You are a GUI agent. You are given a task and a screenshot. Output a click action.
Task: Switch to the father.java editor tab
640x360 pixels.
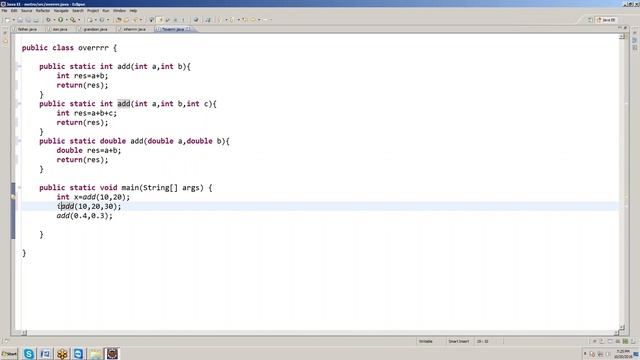[x=27, y=29]
